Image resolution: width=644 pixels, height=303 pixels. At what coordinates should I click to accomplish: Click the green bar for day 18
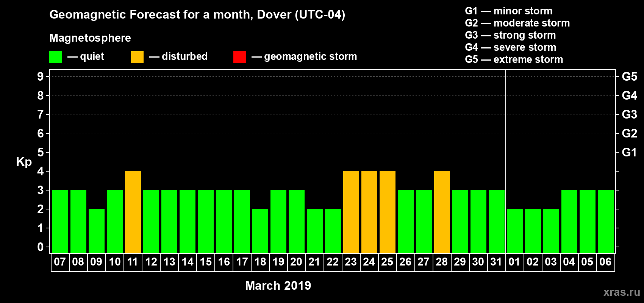point(260,231)
